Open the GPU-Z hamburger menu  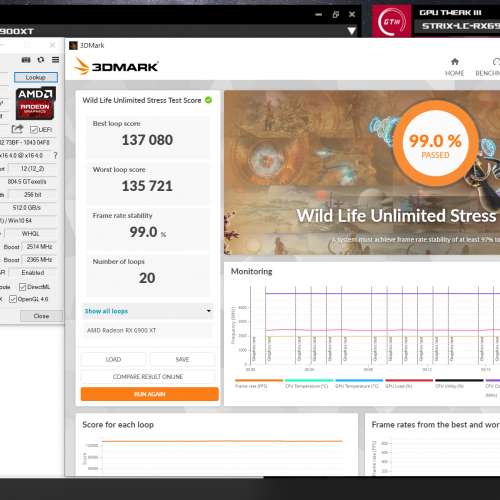pyautogui.click(x=55, y=60)
